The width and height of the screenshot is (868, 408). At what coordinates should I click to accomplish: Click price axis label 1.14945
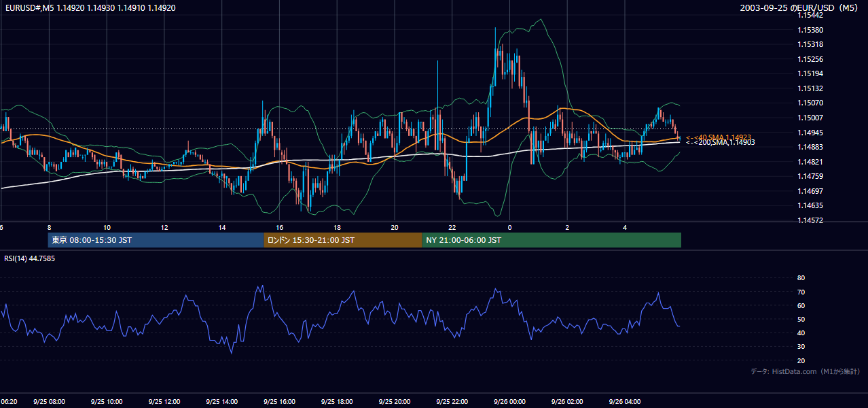(x=810, y=133)
